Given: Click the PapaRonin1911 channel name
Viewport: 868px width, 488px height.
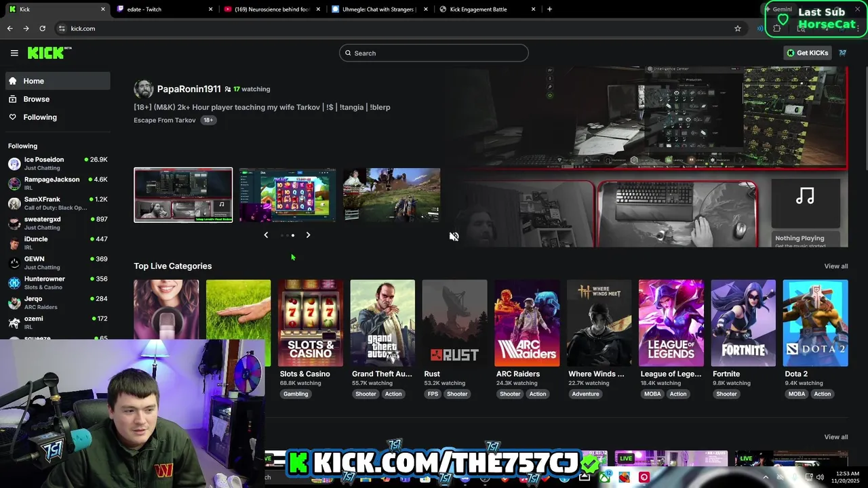Looking at the screenshot, I should click(189, 89).
